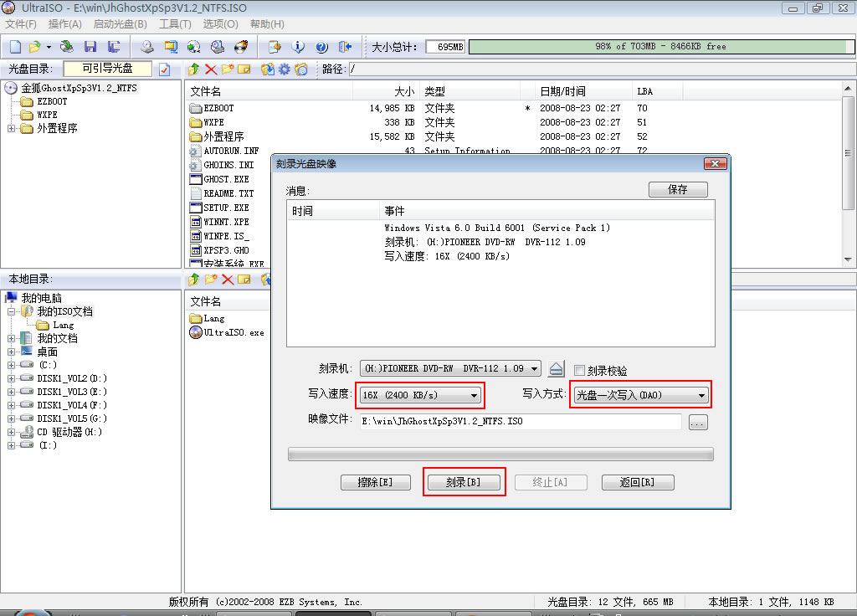The height and width of the screenshot is (616, 857).
Task: Open the 帮助(H) menu
Action: click(x=267, y=24)
